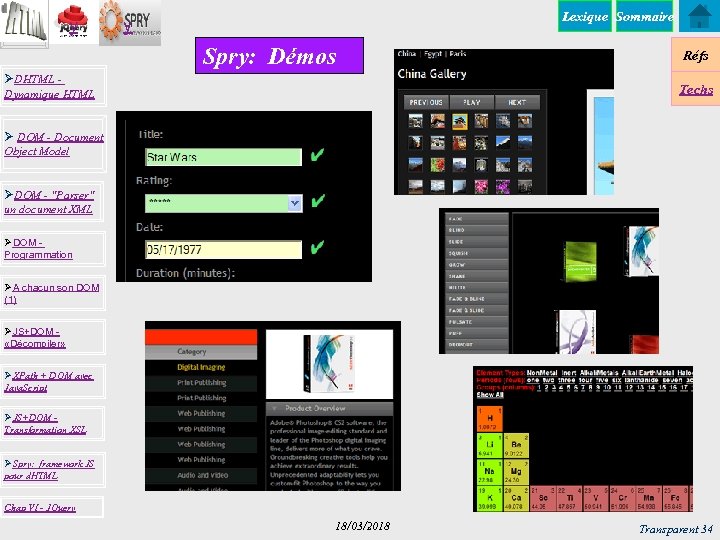Select the Paris gallery tab
720x540 pixels.
pyautogui.click(x=458, y=54)
